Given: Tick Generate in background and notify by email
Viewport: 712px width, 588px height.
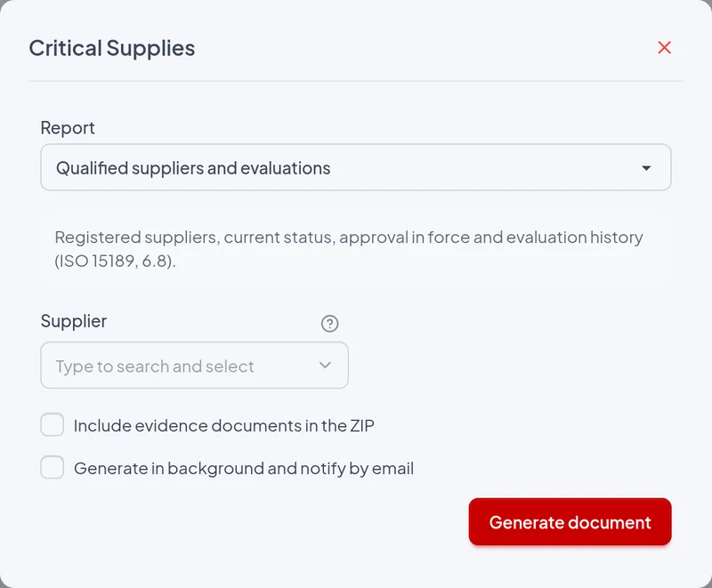Looking at the screenshot, I should (x=53, y=467).
